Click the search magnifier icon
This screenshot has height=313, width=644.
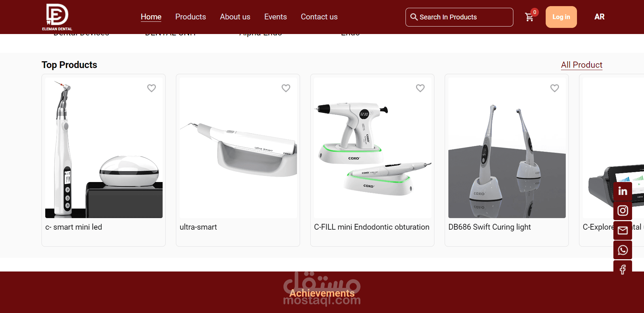click(x=414, y=17)
